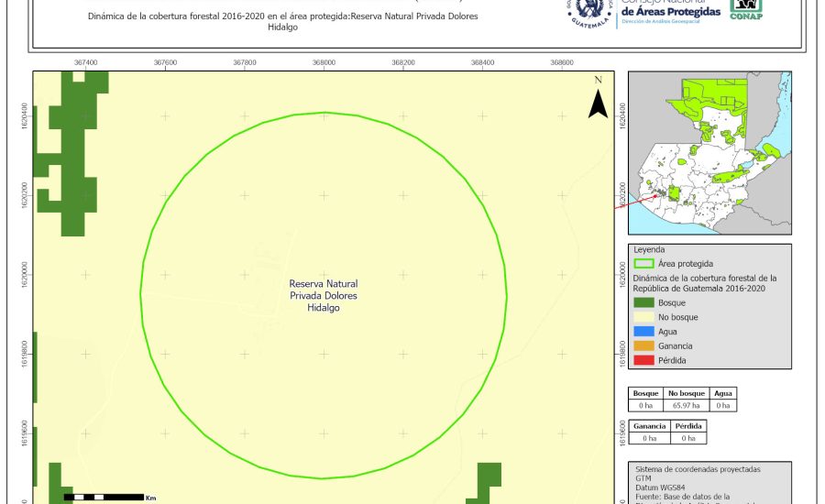Click the forest patch at bottom right of map
The width and height of the screenshot is (825, 504).
point(488,482)
